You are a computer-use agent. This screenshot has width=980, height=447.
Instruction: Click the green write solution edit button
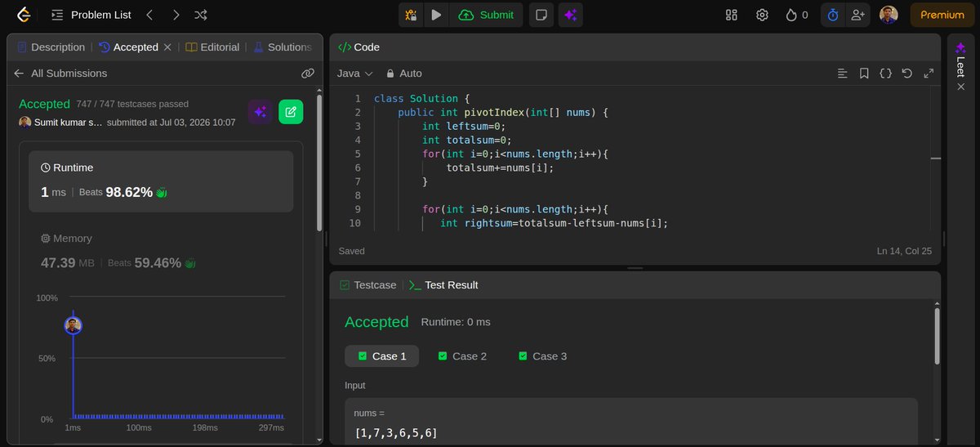point(291,112)
